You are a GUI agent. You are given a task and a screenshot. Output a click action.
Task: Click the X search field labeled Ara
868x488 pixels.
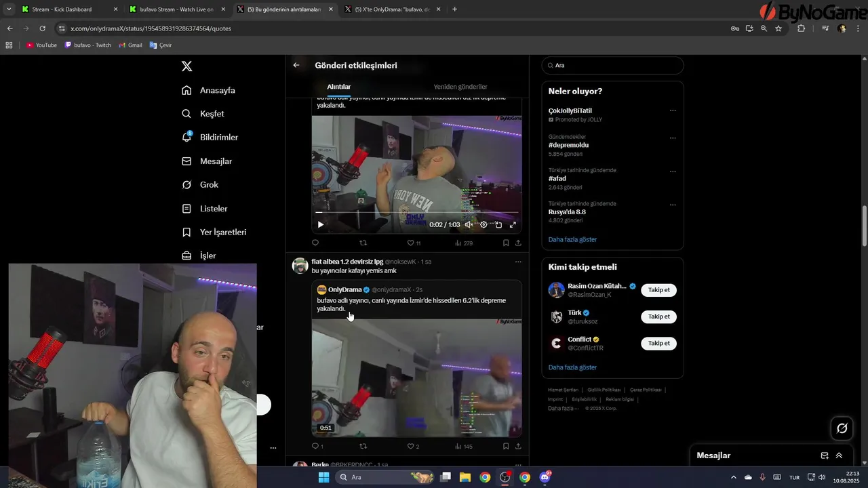click(x=612, y=65)
